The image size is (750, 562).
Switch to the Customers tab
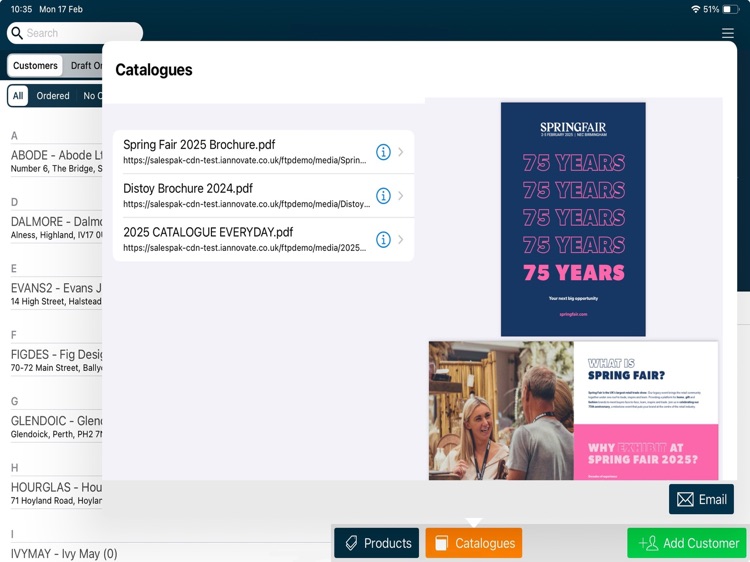click(x=35, y=66)
